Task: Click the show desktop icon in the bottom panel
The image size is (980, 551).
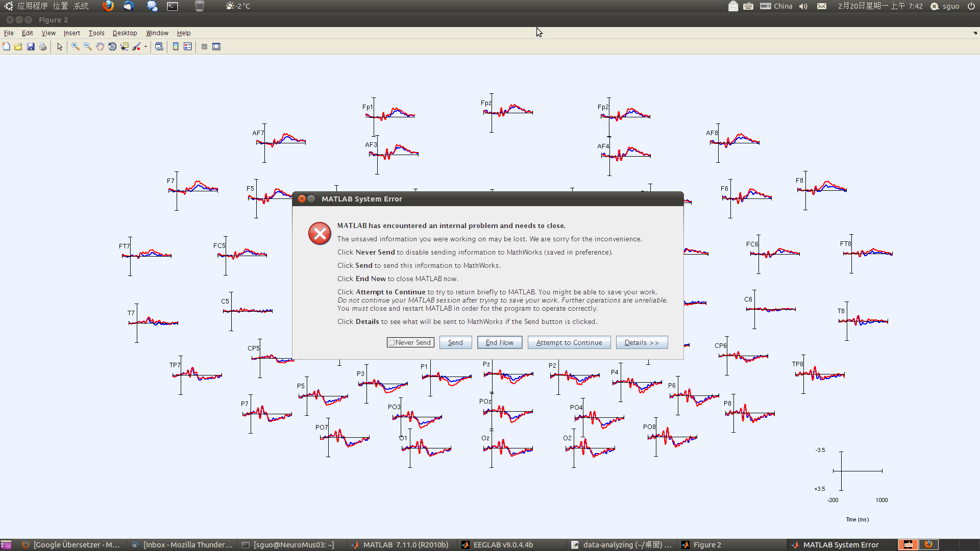Action: point(6,545)
